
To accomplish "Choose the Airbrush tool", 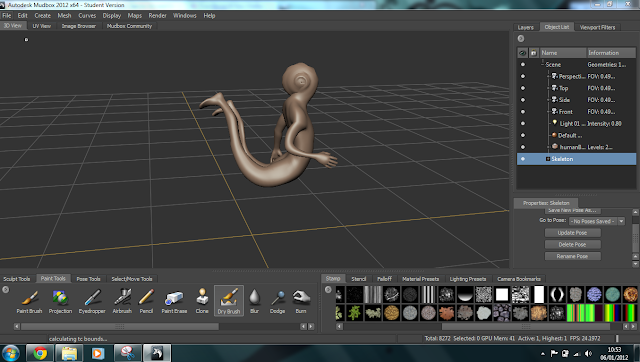I will [122, 301].
